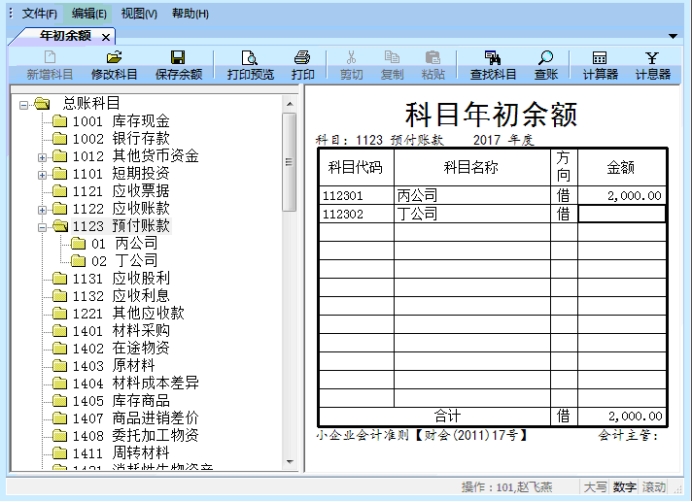Click the 丁公司 name cell in table
The width and height of the screenshot is (692, 502).
(x=472, y=214)
